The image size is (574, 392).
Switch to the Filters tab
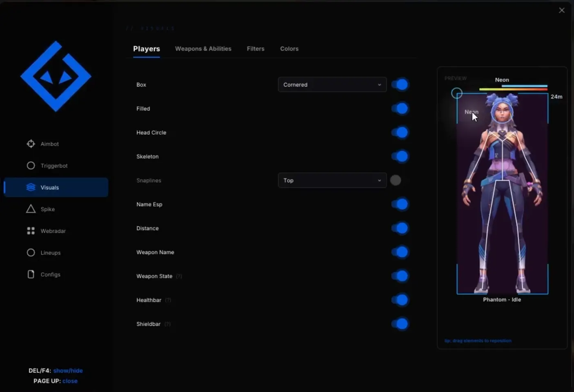[256, 49]
